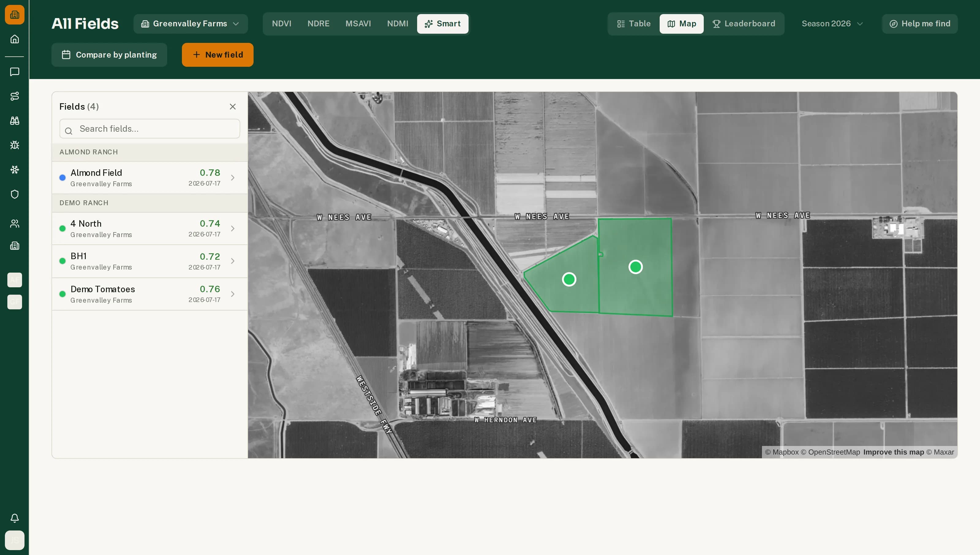The width and height of the screenshot is (980, 555).
Task: Click the blue status dot of Almond Field
Action: [62, 178]
